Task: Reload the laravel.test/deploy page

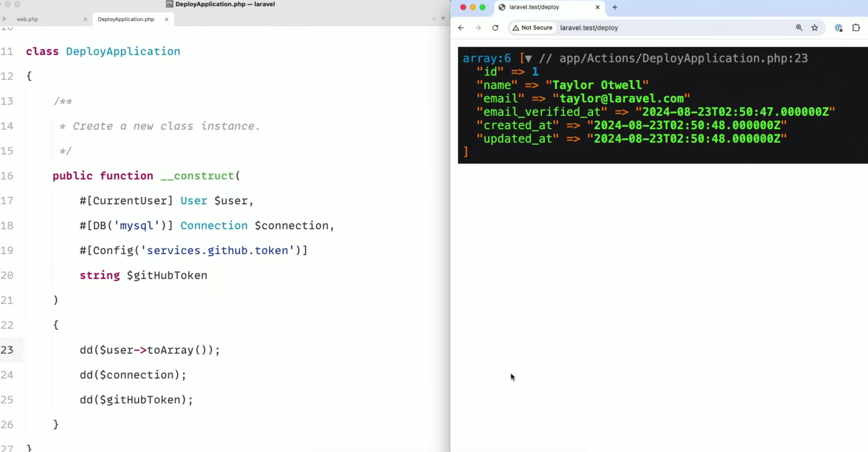Action: coord(495,28)
